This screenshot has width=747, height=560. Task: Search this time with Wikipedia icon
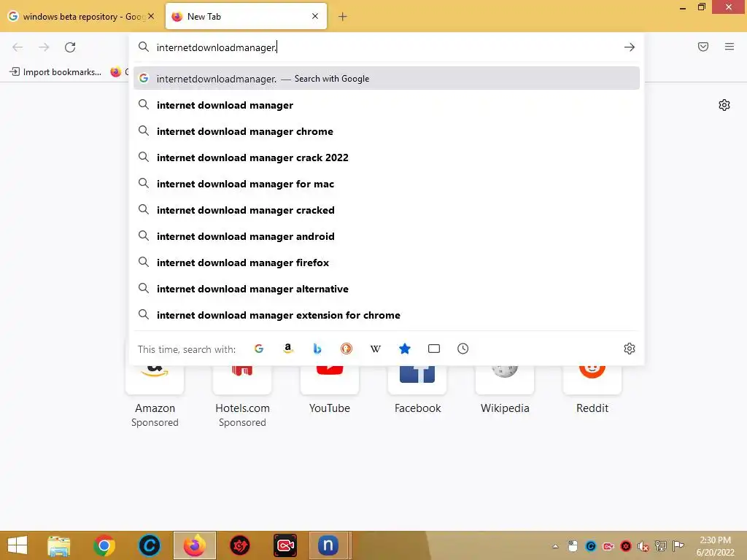pyautogui.click(x=376, y=349)
